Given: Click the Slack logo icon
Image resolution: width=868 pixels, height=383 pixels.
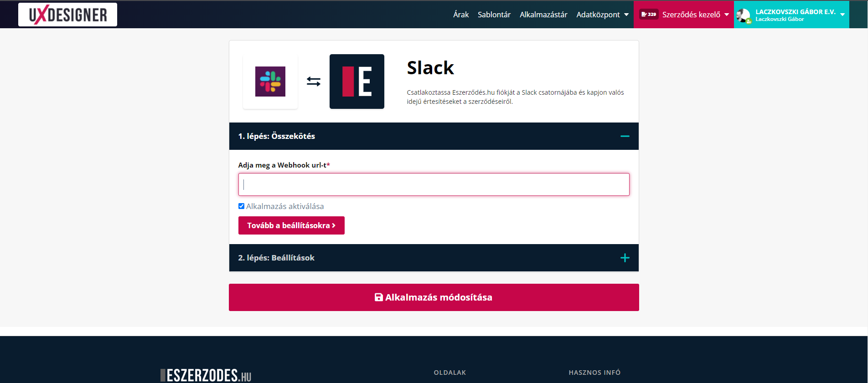Looking at the screenshot, I should [x=270, y=82].
